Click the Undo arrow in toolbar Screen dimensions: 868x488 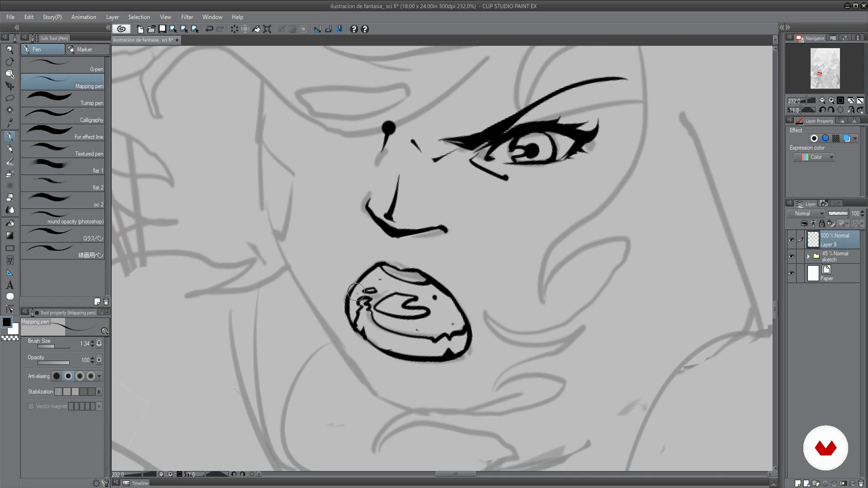coord(209,29)
